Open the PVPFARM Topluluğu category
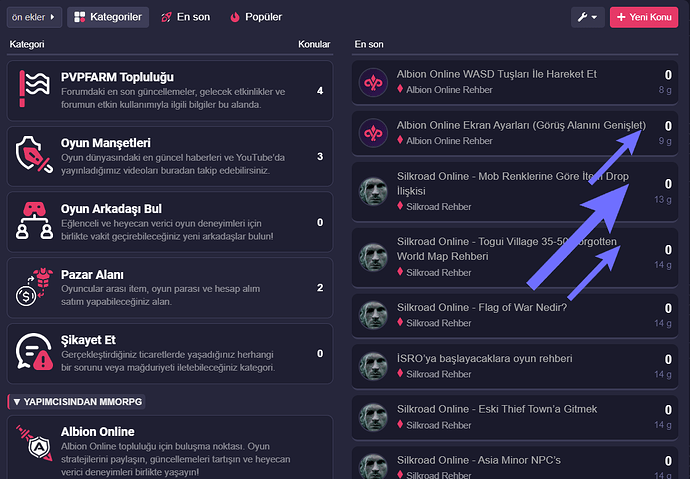This screenshot has height=479, width=690. [117, 77]
